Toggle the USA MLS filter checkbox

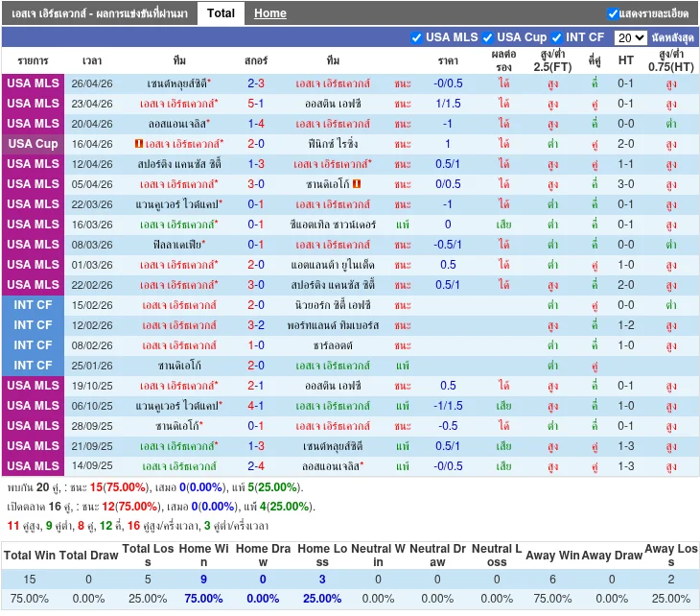click(x=416, y=37)
